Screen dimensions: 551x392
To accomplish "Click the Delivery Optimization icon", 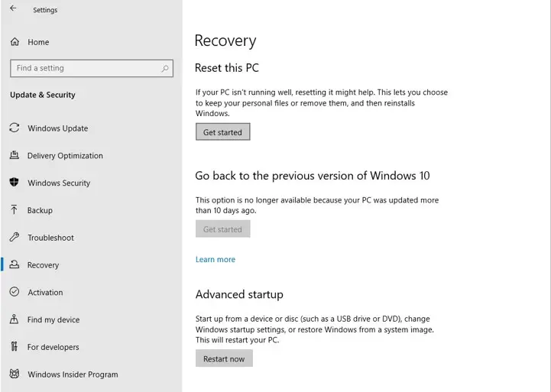I will coord(15,155).
